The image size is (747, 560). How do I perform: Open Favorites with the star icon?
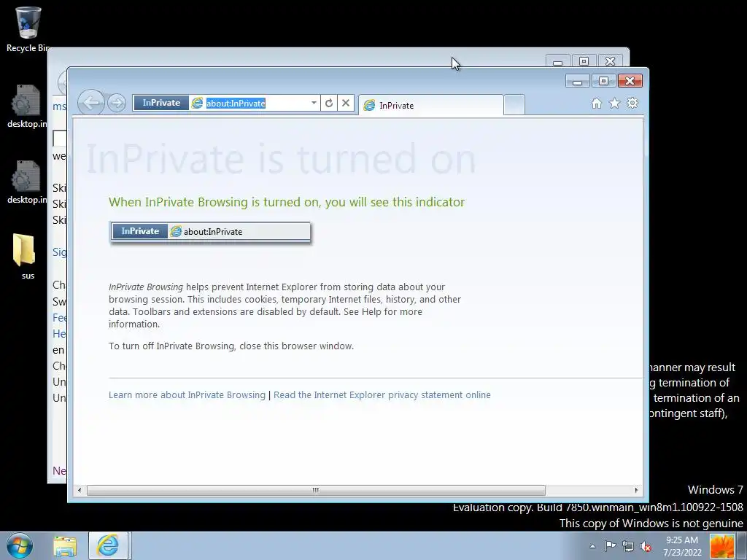[614, 104]
